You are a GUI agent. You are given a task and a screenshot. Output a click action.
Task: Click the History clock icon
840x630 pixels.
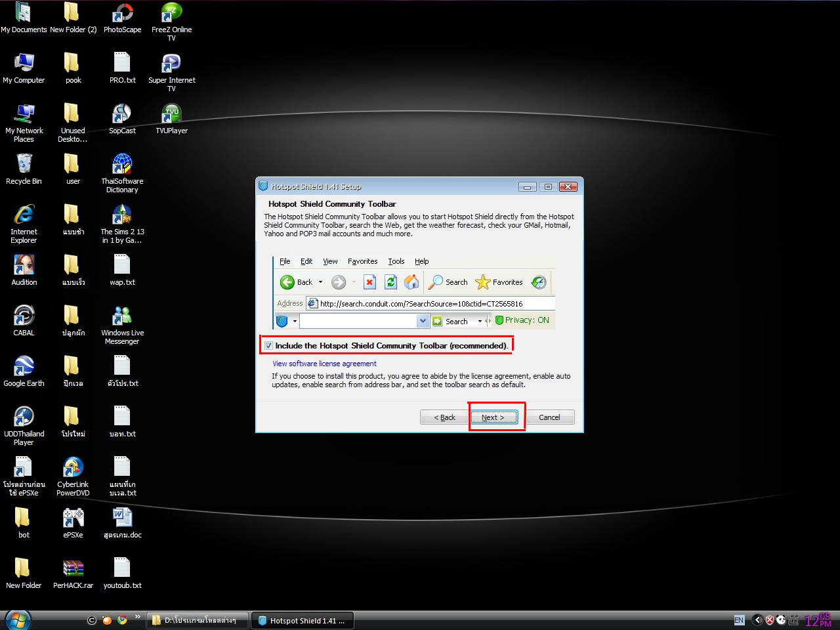[x=539, y=282]
